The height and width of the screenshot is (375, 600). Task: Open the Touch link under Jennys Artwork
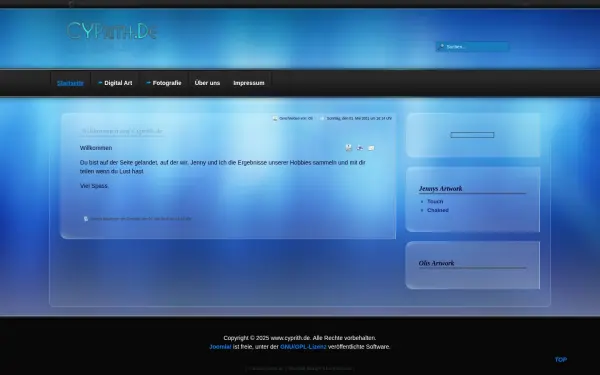point(435,201)
